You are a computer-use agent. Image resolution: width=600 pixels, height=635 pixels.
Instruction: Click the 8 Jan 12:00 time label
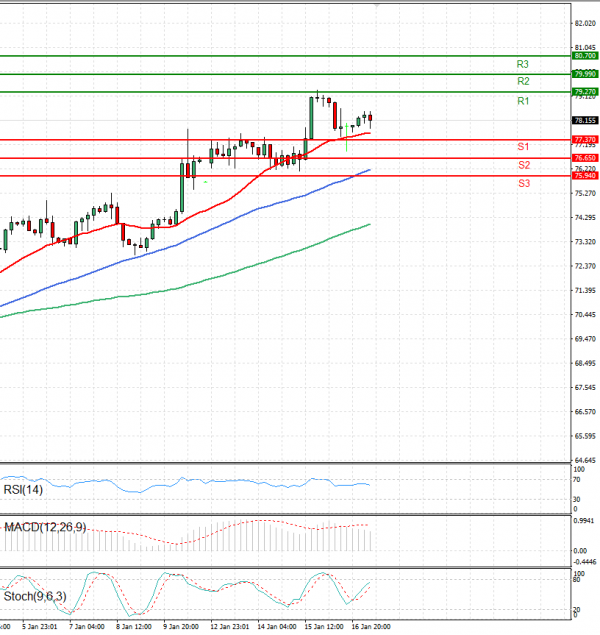point(134,626)
